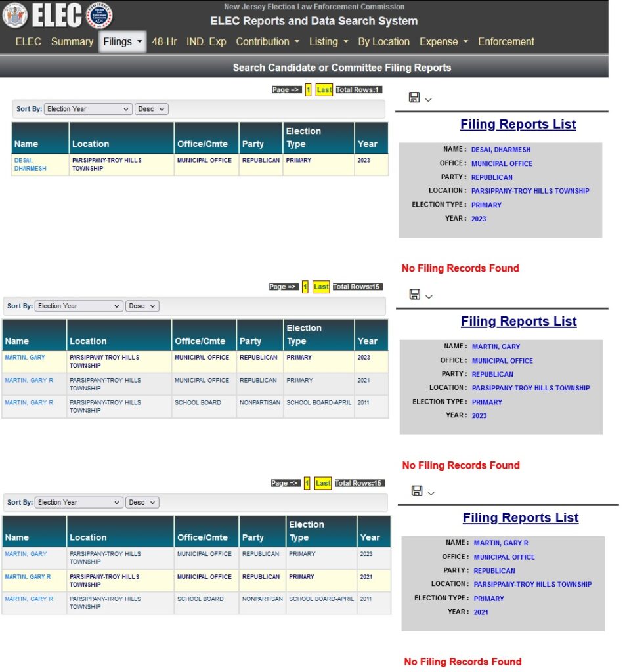This screenshot has width=627, height=672.
Task: Open the IND. Exp menu item
Action: (x=206, y=41)
